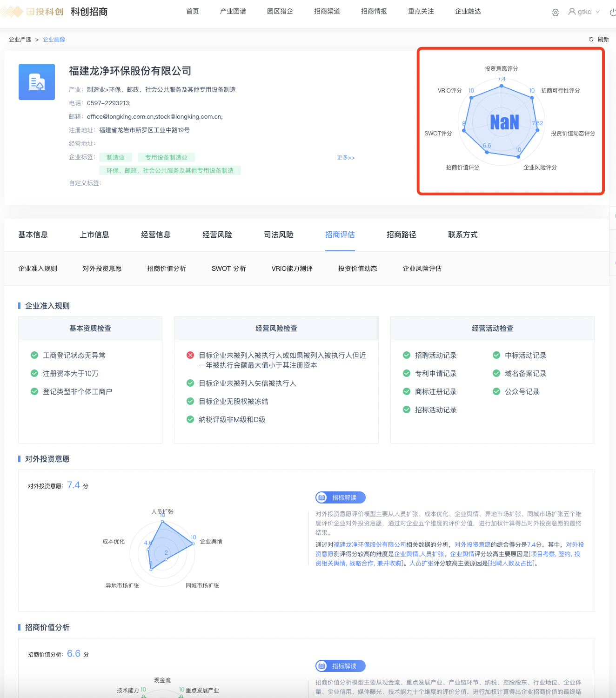Open 产业图谱 in the top navigation
This screenshot has width=616, height=698.
[233, 12]
